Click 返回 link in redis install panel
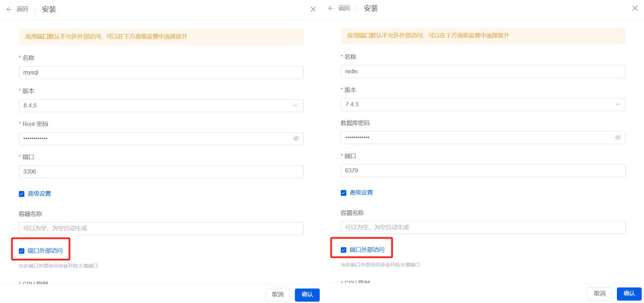Screen dimensions: 644x303 click(x=345, y=8)
